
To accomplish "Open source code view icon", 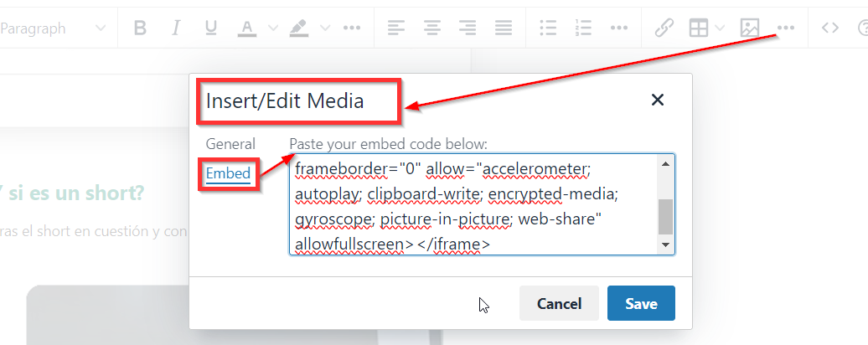I will tap(829, 28).
